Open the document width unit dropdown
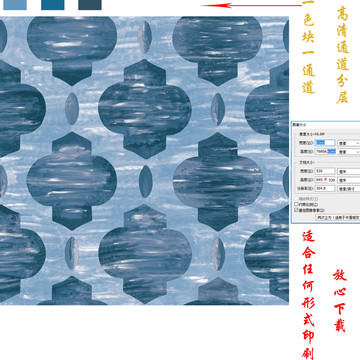 [x=349, y=171]
